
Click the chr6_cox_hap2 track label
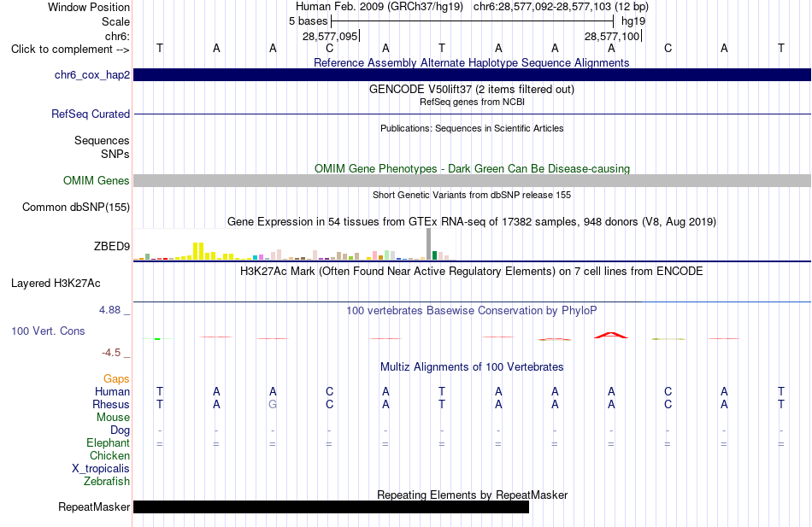click(x=92, y=75)
